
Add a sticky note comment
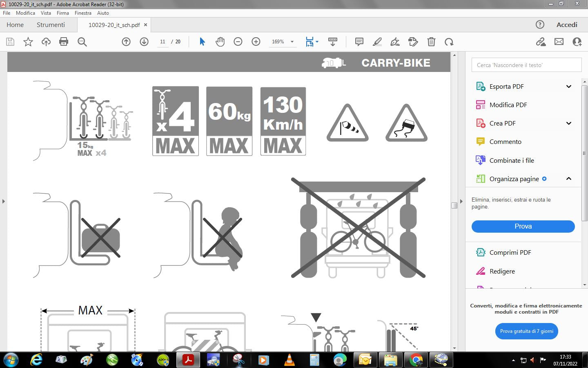pos(359,42)
